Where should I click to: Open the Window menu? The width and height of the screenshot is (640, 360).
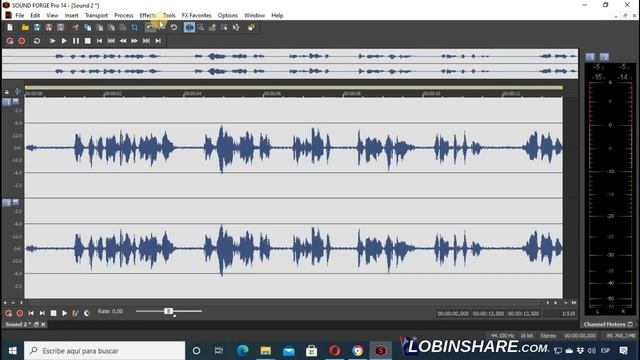254,16
